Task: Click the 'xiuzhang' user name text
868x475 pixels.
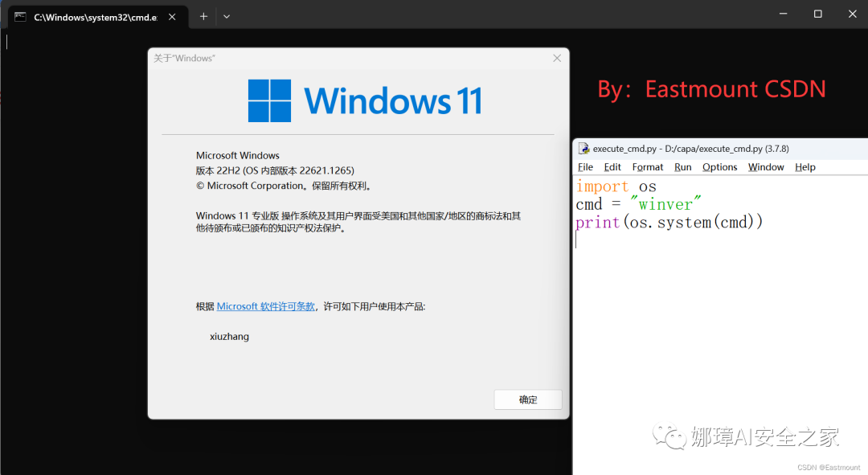Action: click(x=229, y=337)
